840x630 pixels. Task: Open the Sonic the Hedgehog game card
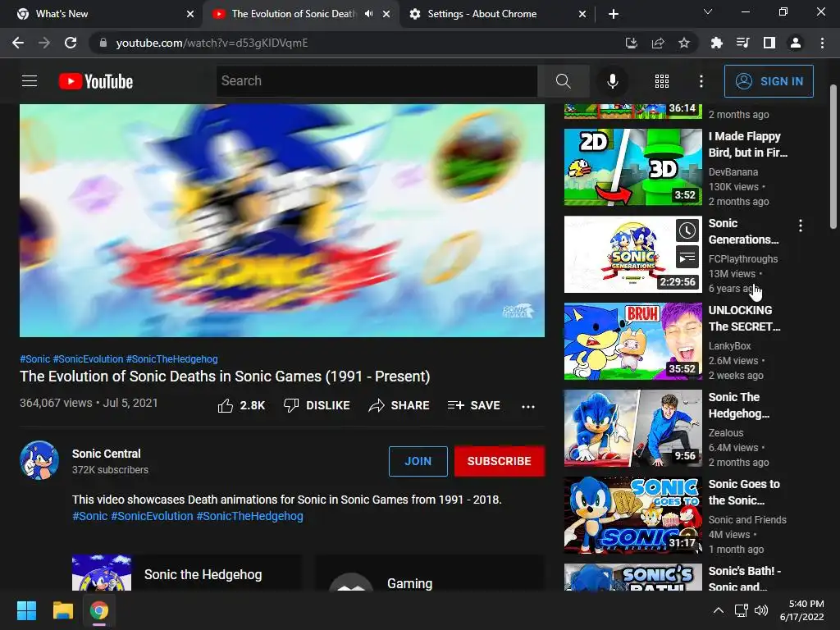click(x=186, y=573)
